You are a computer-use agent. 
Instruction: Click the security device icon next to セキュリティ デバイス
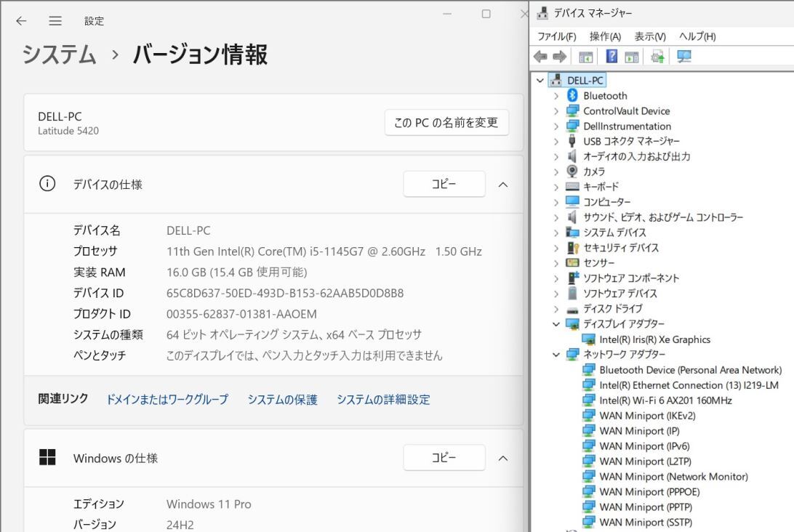573,248
